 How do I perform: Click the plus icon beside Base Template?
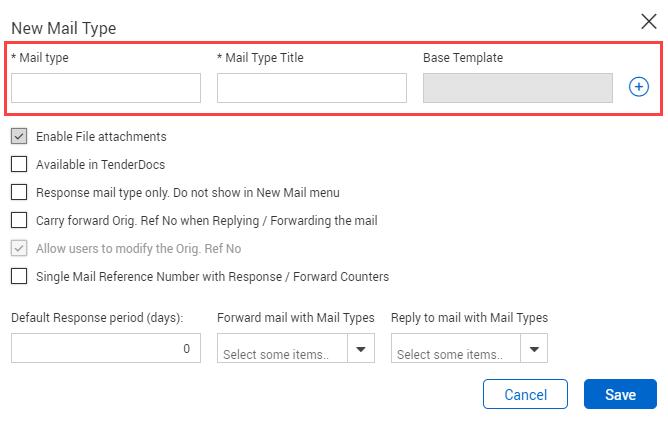tap(639, 87)
